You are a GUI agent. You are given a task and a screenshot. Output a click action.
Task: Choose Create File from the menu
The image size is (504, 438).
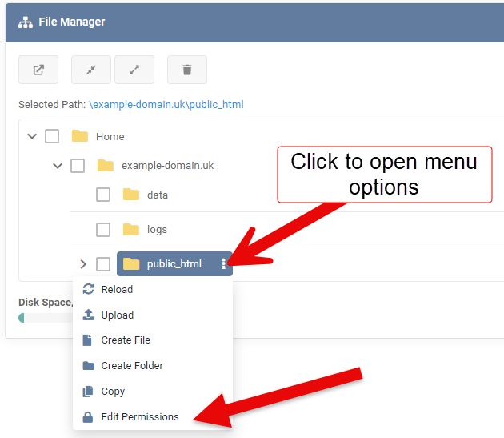click(x=153, y=340)
